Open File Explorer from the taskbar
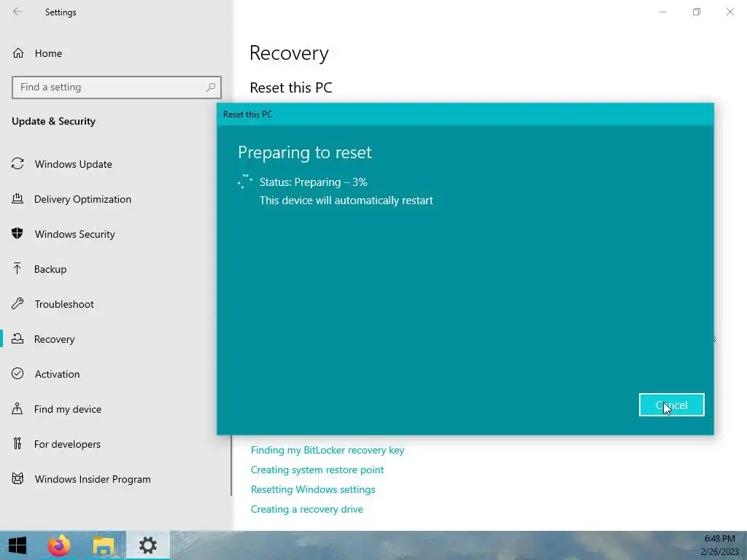747x560 pixels. tap(104, 545)
